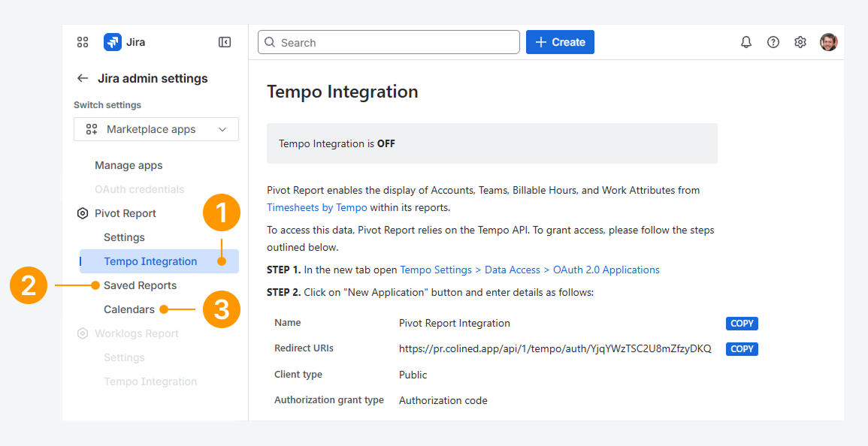Click the faded Worklogs Report hexagon icon
This screenshot has height=446, width=868.
83,333
